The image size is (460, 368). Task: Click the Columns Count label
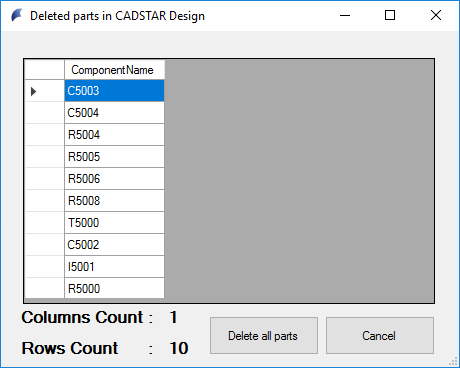coord(87,317)
